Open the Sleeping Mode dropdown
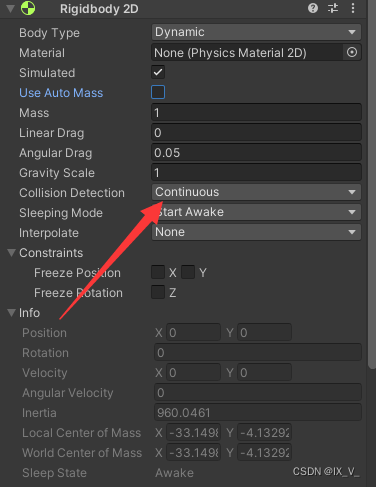The width and height of the screenshot is (376, 487). tap(256, 212)
